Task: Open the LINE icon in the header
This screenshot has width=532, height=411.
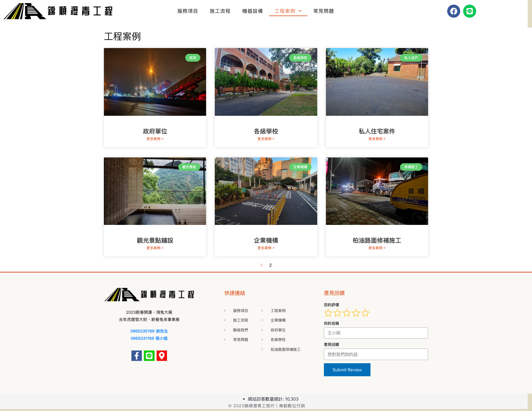Action: (469, 11)
